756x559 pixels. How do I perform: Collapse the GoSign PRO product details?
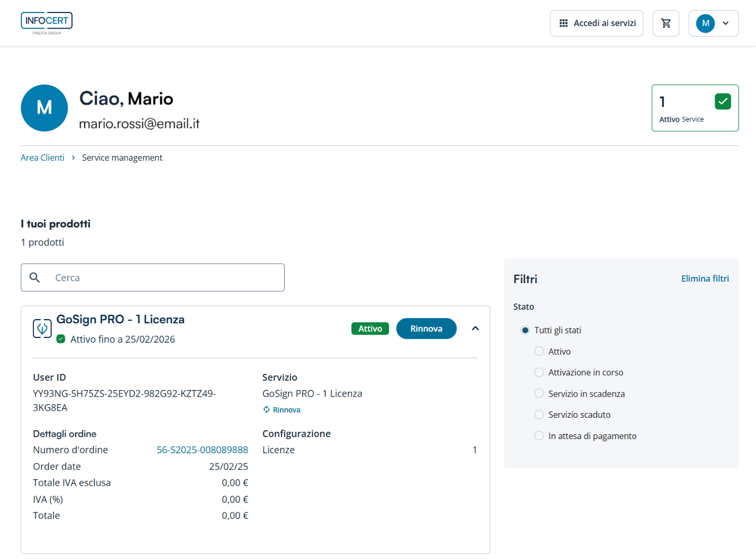[475, 329]
